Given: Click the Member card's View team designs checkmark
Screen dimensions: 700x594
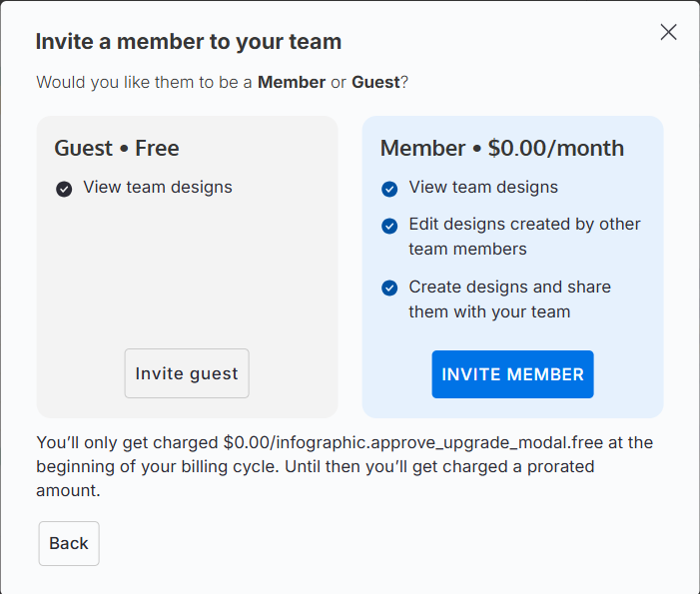Looking at the screenshot, I should pyautogui.click(x=389, y=189).
